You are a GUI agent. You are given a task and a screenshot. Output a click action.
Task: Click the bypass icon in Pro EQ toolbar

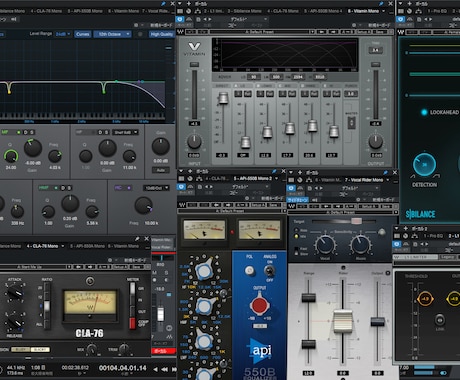click(x=14, y=19)
